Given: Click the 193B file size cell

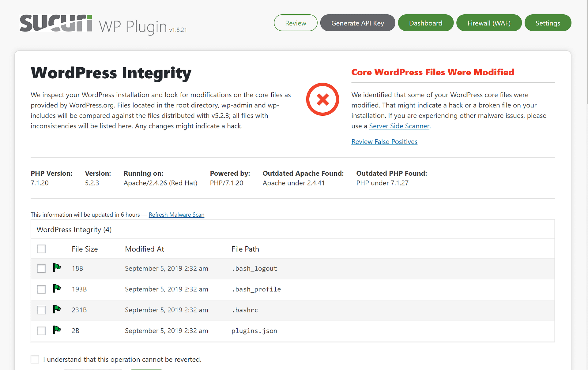Looking at the screenshot, I should 79,289.
